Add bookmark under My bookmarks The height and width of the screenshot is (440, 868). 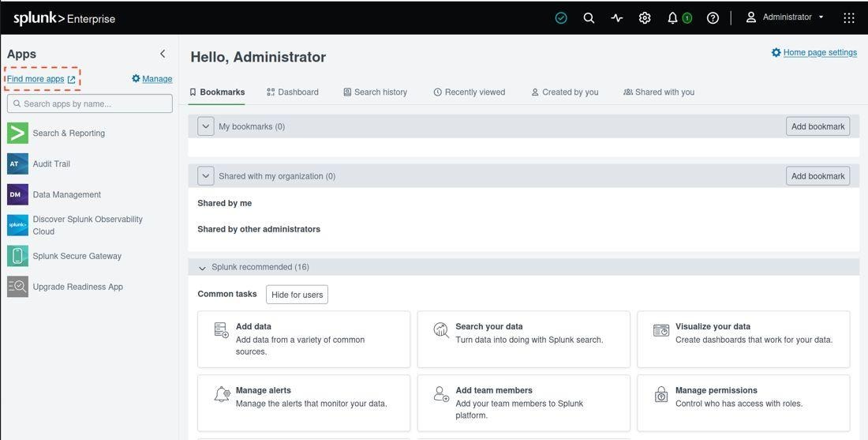click(x=817, y=126)
